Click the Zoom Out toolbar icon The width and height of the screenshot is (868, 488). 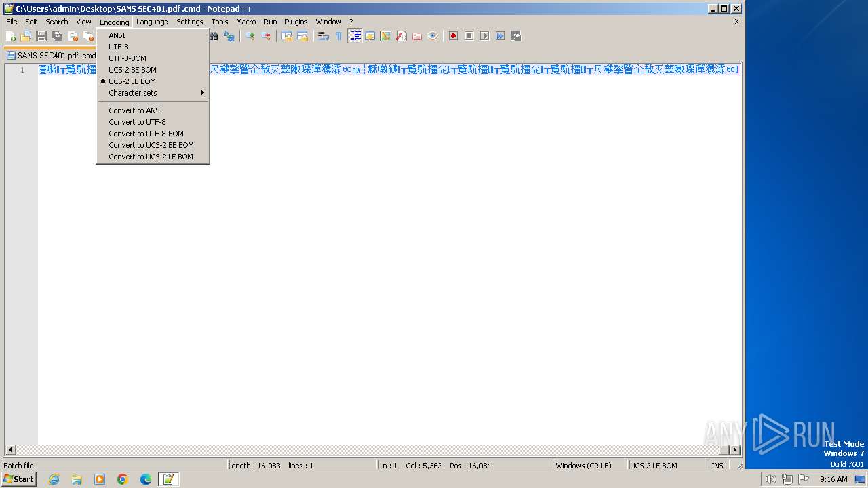click(266, 36)
